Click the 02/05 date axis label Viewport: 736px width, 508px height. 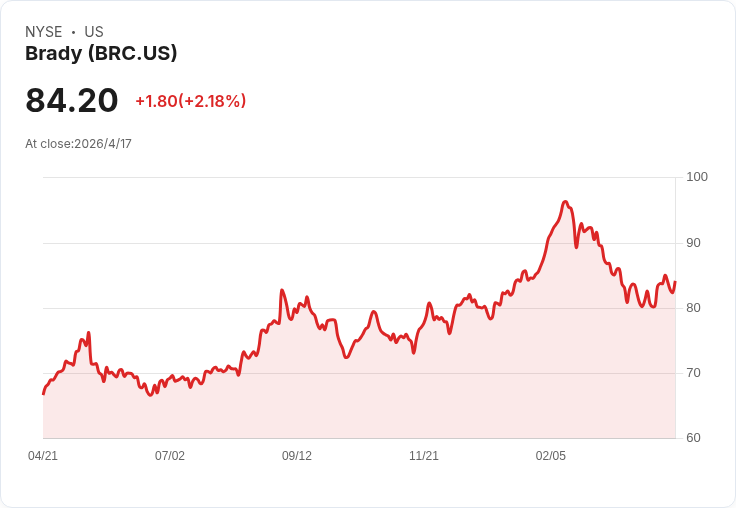point(551,456)
